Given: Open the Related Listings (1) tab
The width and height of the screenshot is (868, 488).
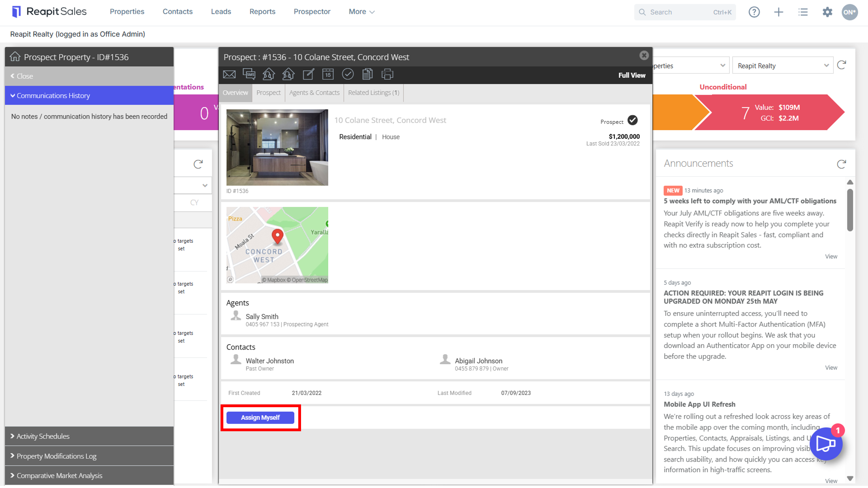Looking at the screenshot, I should pos(374,93).
